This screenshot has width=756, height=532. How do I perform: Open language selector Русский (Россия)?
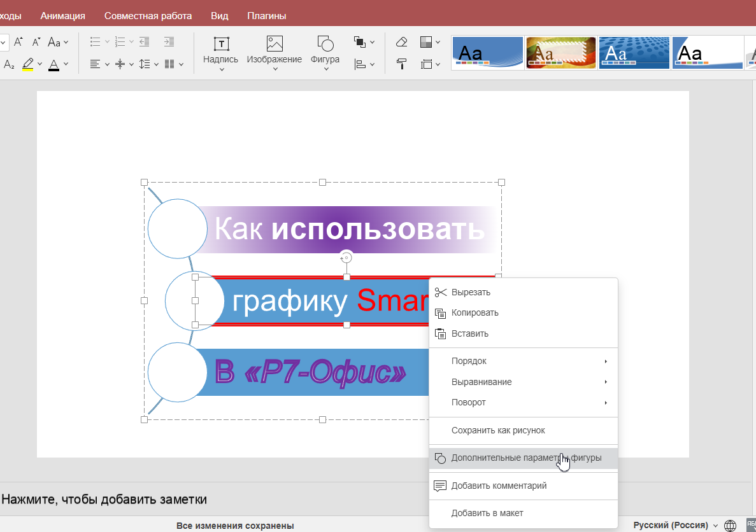pos(675,525)
